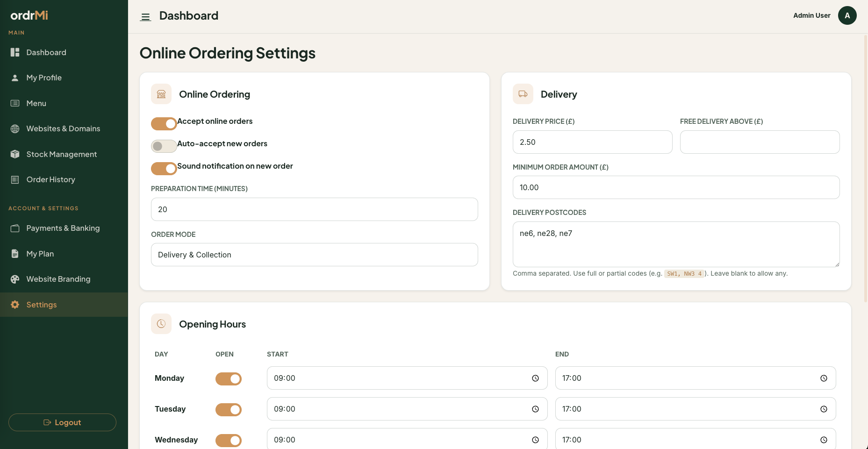This screenshot has height=449, width=868.
Task: Click the Free Delivery Above field
Action: click(760, 142)
